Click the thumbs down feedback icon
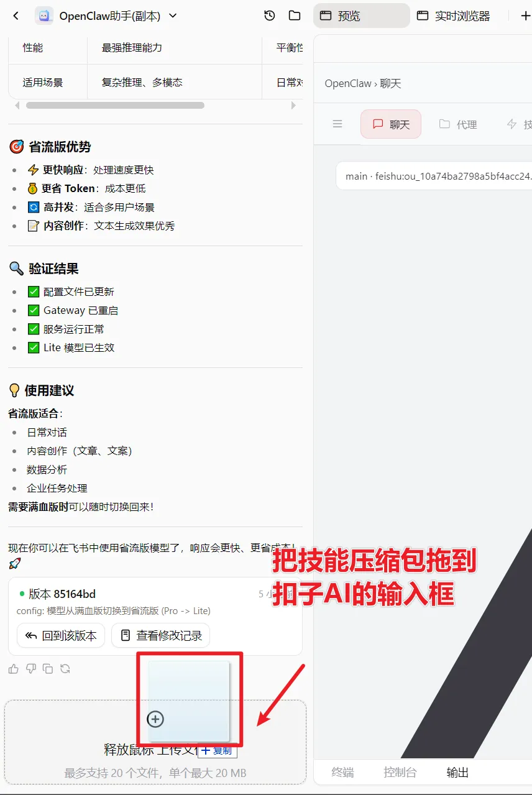 coord(31,669)
